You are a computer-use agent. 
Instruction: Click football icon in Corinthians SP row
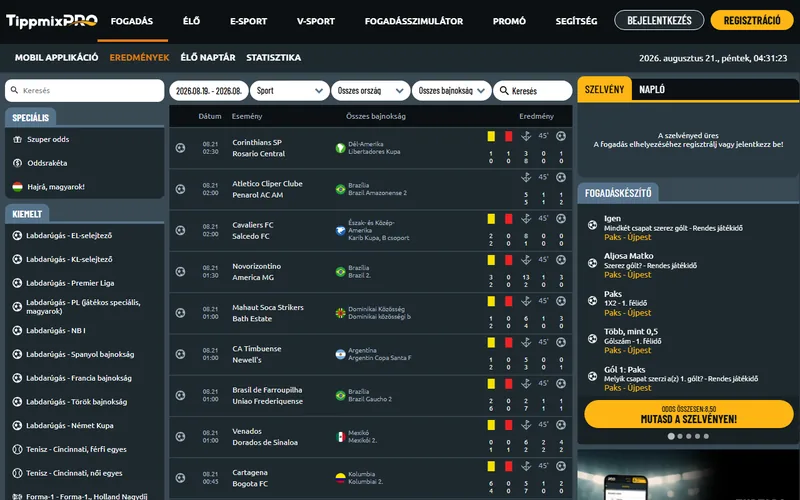pos(180,148)
